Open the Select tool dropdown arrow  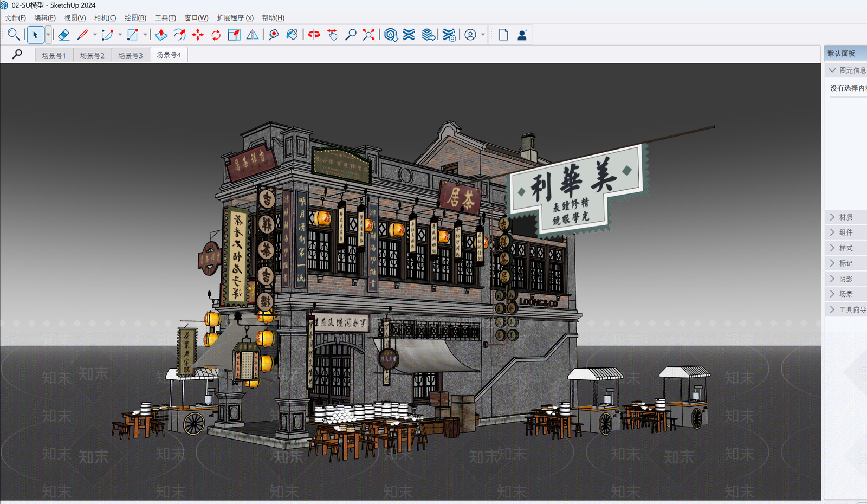pyautogui.click(x=48, y=34)
